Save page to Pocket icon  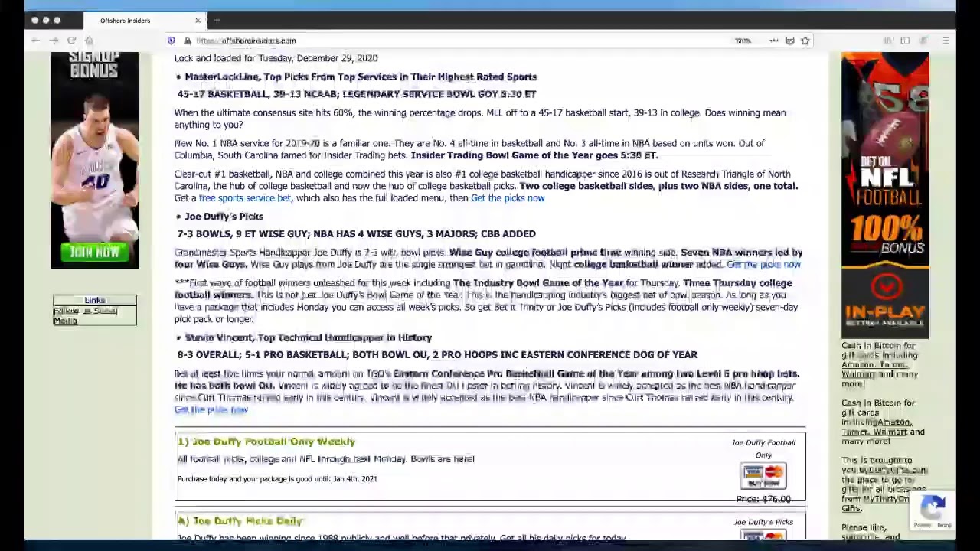789,41
